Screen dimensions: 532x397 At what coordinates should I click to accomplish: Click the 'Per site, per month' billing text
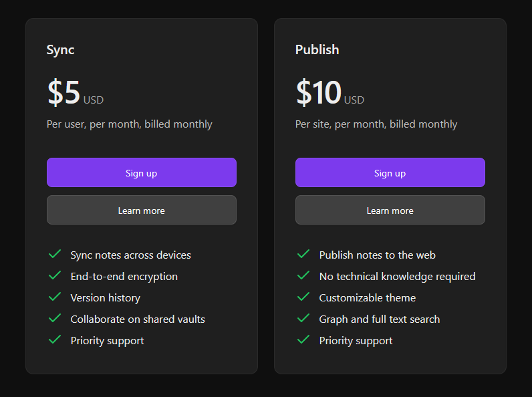(x=376, y=124)
